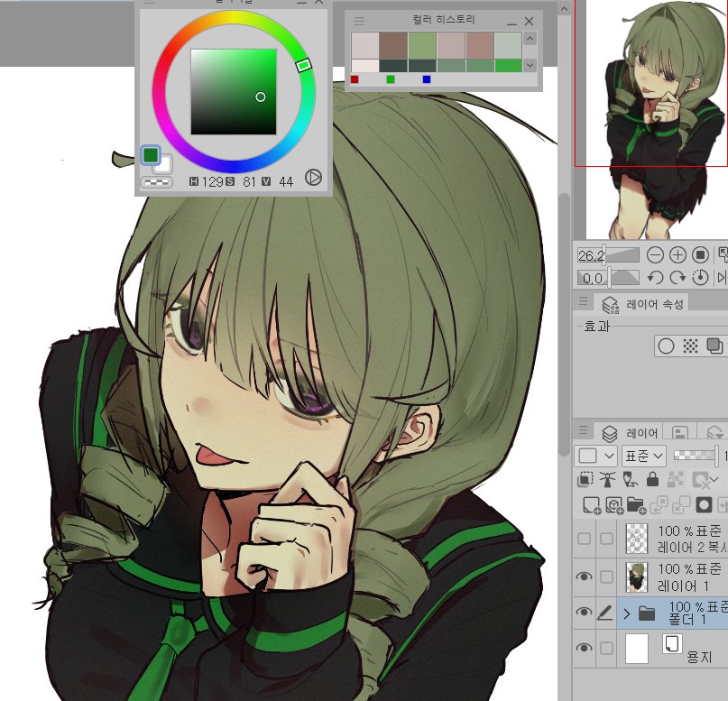The width and height of the screenshot is (728, 701).
Task: Click the transfer to lower layer icon
Action: tap(659, 505)
